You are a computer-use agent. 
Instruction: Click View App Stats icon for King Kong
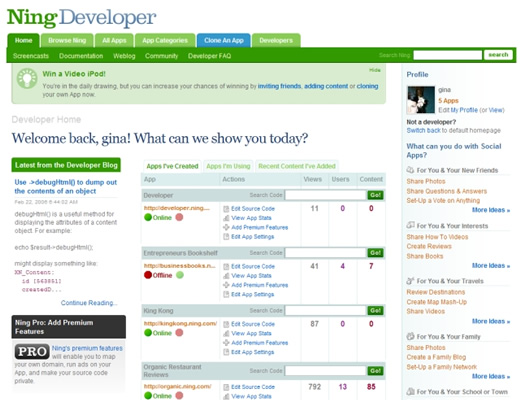point(226,333)
